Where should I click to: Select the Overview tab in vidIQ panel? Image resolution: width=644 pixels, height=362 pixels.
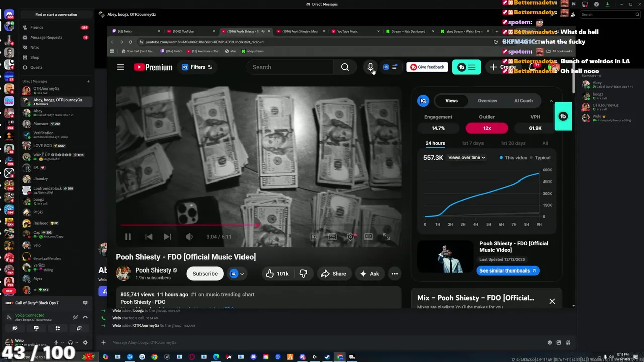click(x=487, y=101)
